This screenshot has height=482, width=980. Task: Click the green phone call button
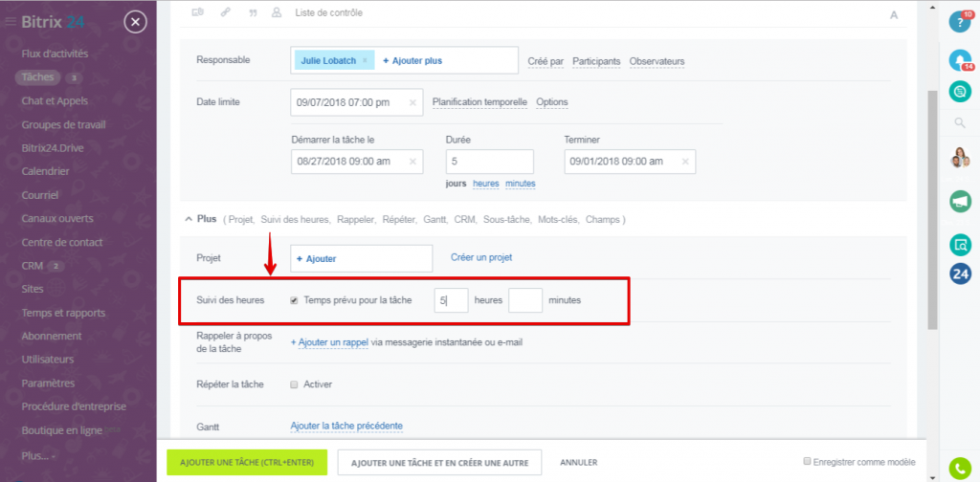point(959,469)
